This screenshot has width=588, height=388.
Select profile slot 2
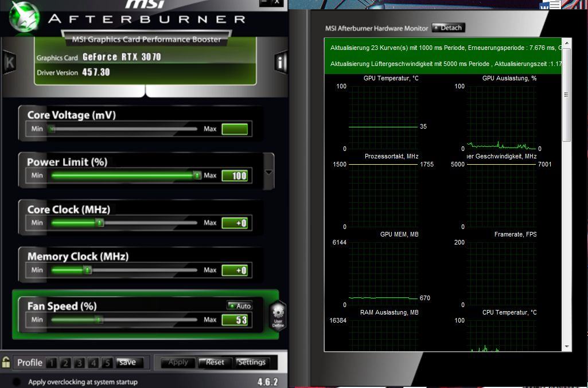pos(65,363)
